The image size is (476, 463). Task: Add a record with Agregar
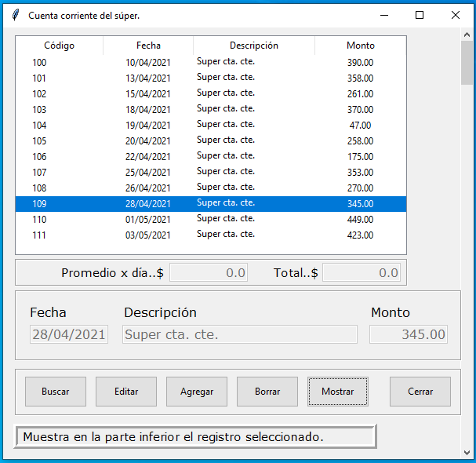(x=197, y=392)
